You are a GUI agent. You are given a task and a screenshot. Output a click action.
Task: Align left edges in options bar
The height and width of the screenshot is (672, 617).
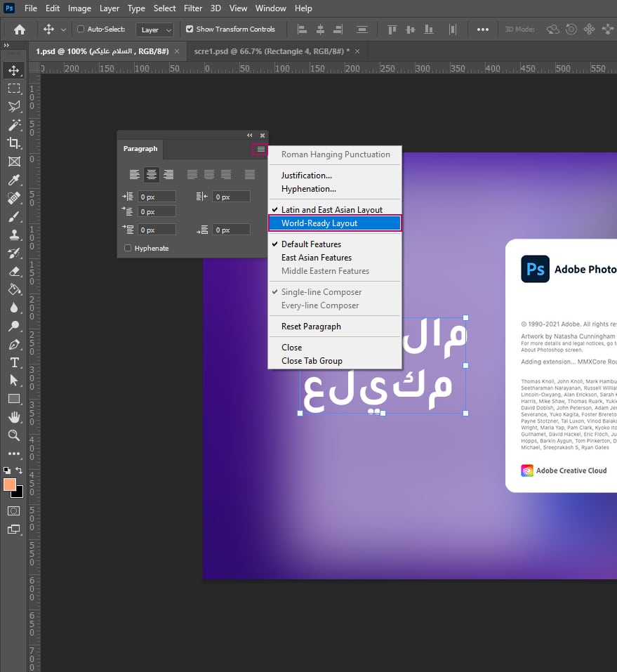[302, 29]
